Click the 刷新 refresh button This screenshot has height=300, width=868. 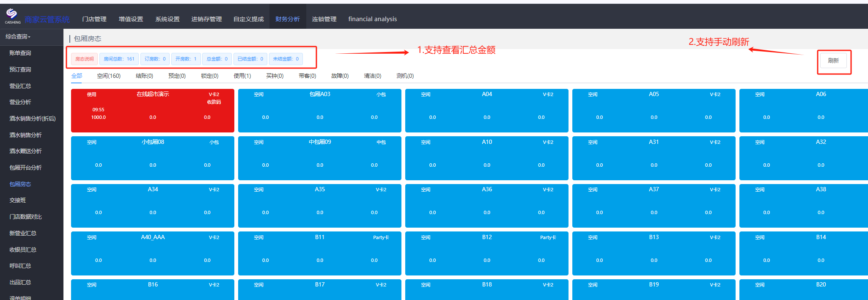coord(833,61)
